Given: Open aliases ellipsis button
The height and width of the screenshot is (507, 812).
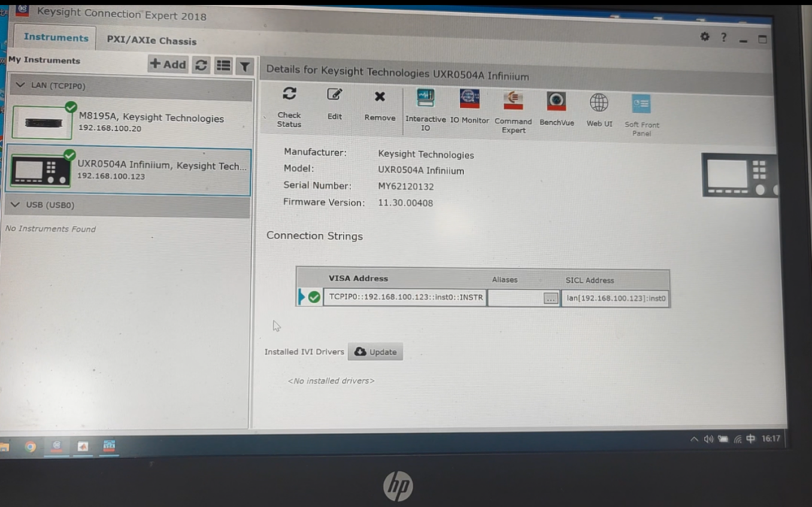Looking at the screenshot, I should [550, 299].
